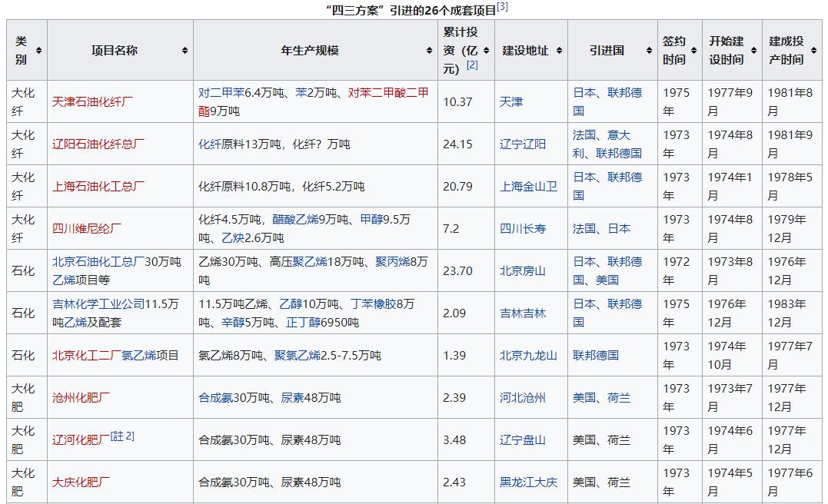Viewport: 828px width, 504px height.
Task: Follow the 对二甲苯 link
Action: 221,93
